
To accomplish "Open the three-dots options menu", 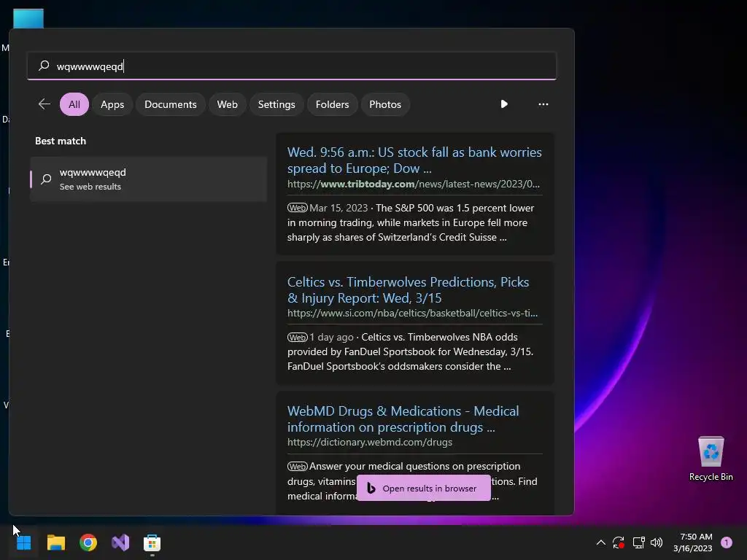I will tap(543, 104).
